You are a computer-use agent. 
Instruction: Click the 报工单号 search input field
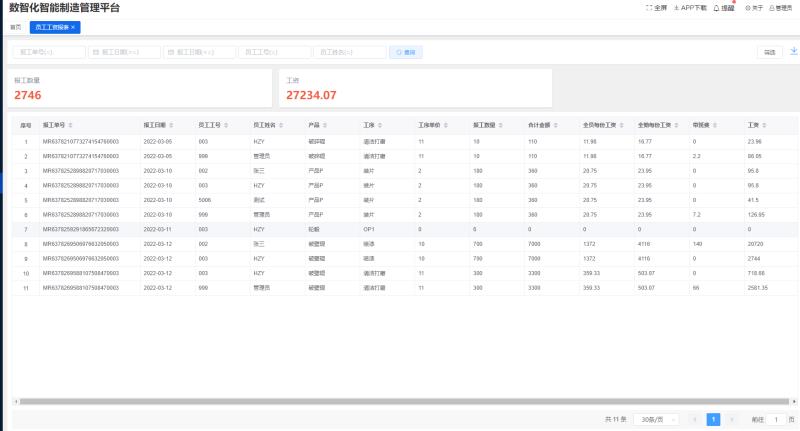(47, 52)
